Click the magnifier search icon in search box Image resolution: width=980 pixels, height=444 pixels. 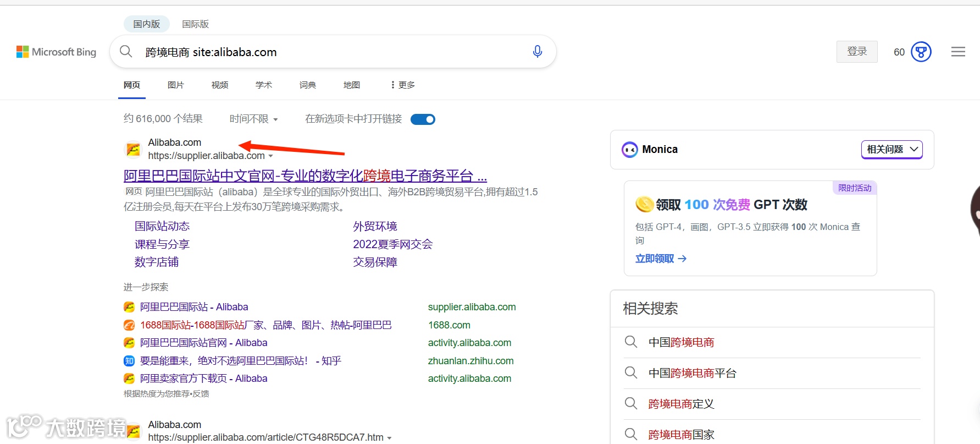click(126, 52)
